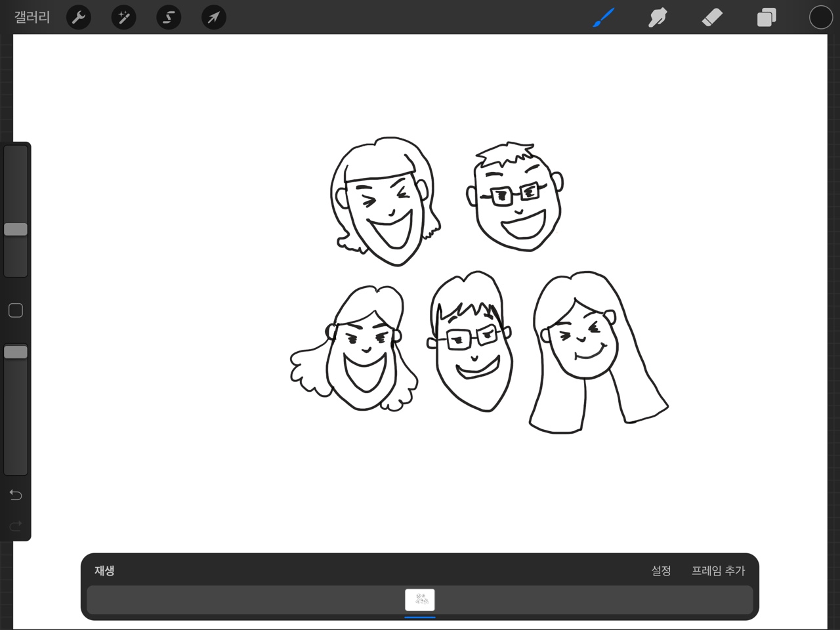The height and width of the screenshot is (630, 840).
Task: Open animation 설정 (Settings)
Action: click(x=661, y=570)
